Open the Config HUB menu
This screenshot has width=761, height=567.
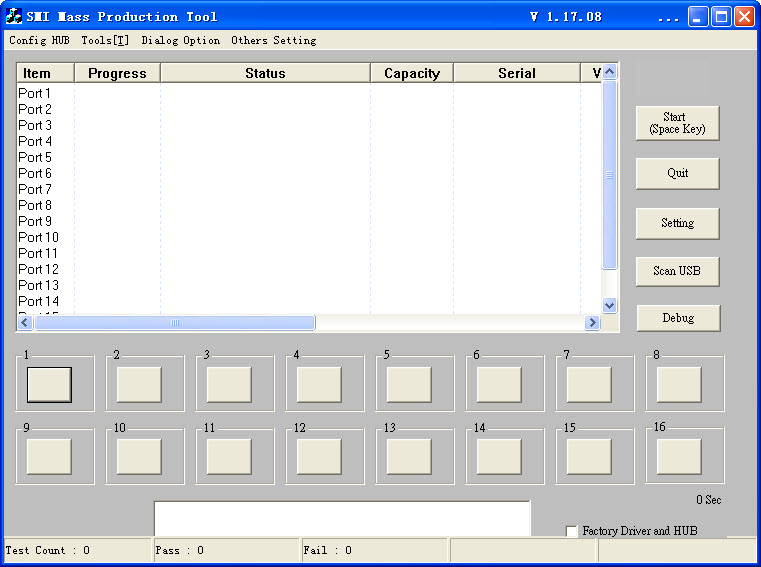click(39, 41)
